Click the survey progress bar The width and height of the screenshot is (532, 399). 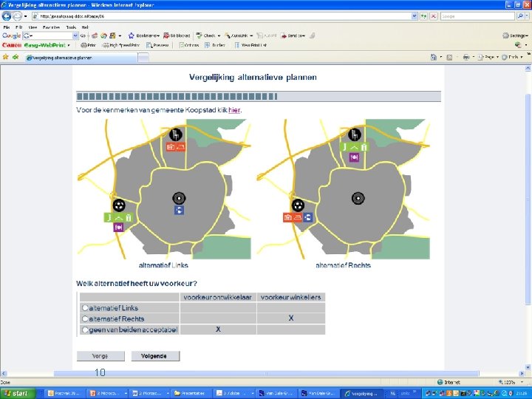(259, 96)
